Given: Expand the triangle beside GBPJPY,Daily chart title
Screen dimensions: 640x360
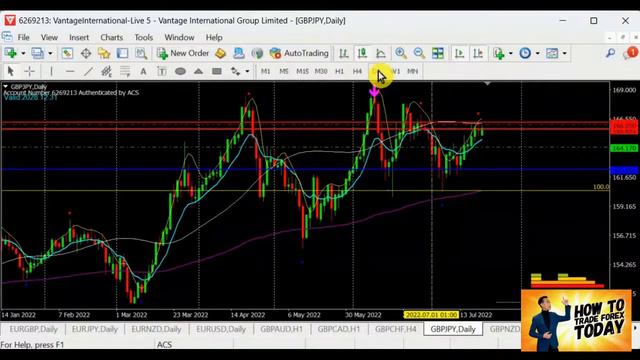Looking at the screenshot, I should [5, 87].
